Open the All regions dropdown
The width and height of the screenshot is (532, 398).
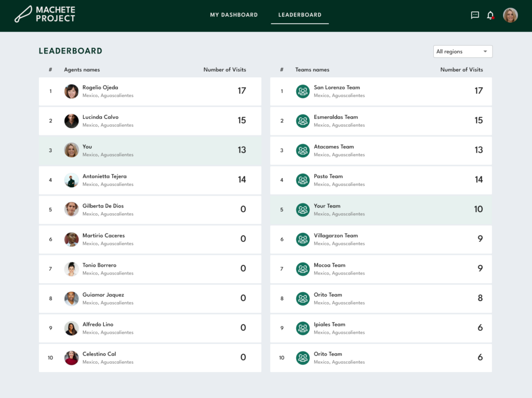click(462, 51)
